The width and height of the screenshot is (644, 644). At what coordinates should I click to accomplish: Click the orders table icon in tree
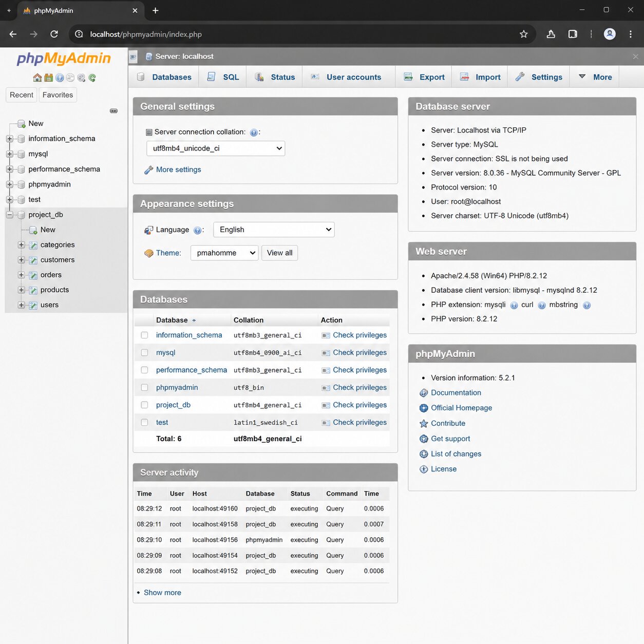(33, 275)
